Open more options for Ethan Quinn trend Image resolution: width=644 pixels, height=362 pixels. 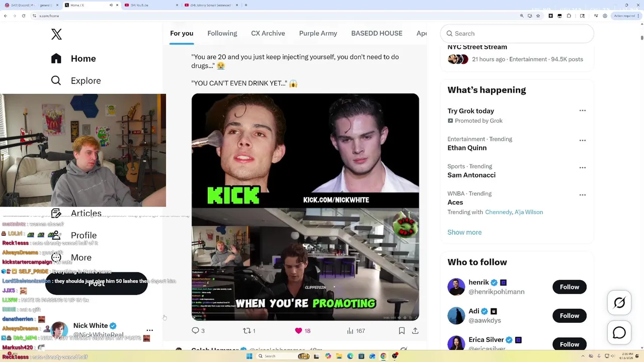583,140
